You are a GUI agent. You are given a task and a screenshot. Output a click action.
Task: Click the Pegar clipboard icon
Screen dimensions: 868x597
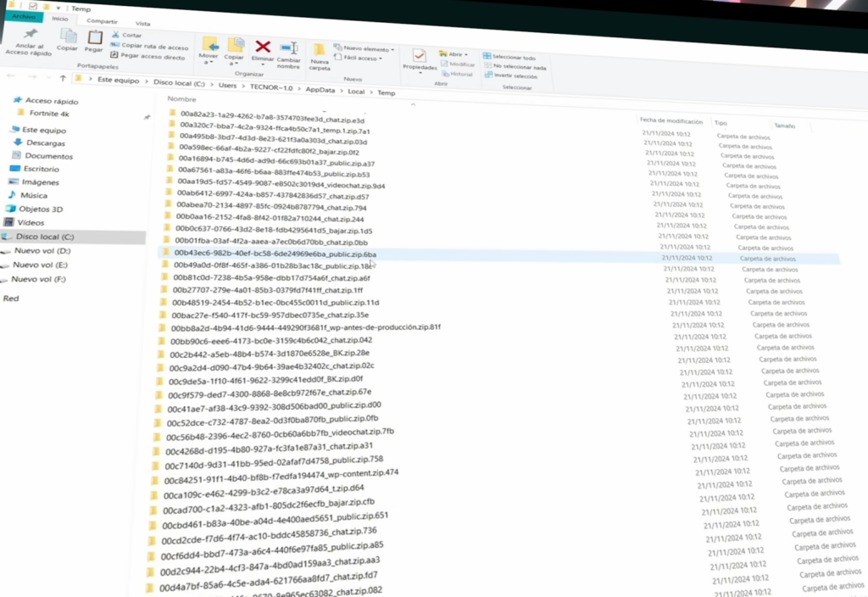[x=95, y=37]
